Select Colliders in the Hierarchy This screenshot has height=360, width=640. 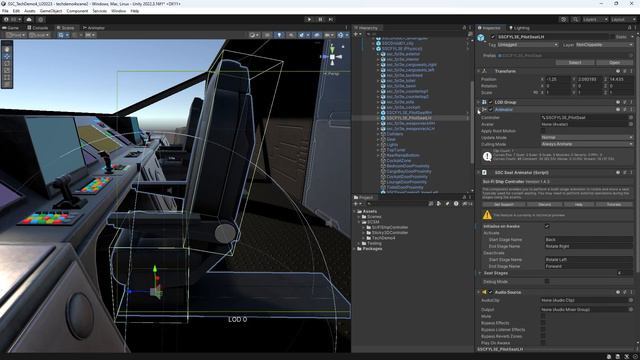[x=394, y=134]
